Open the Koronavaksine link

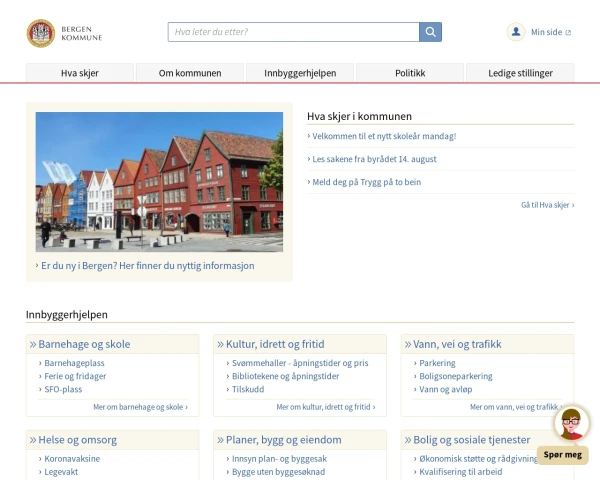tap(72, 459)
